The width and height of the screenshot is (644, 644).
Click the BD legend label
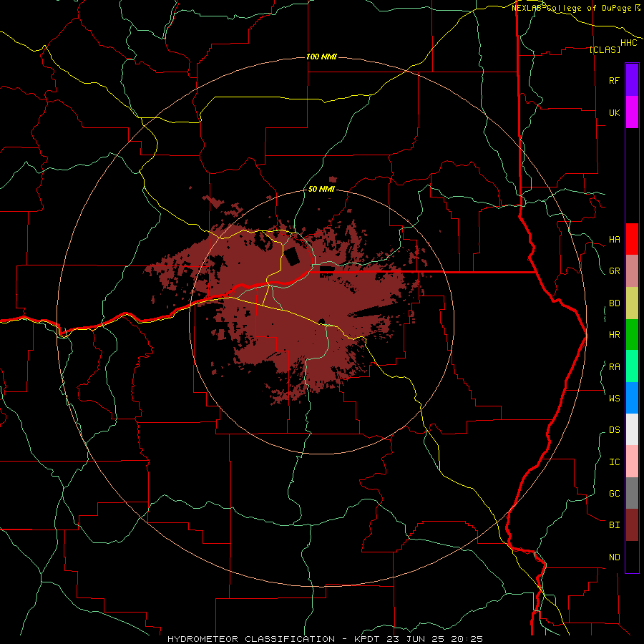tap(614, 303)
